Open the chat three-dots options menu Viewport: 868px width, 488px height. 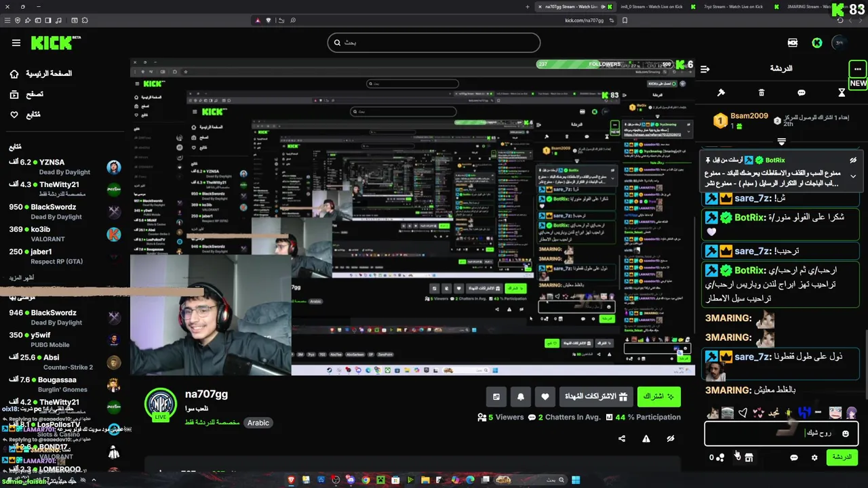click(x=857, y=68)
